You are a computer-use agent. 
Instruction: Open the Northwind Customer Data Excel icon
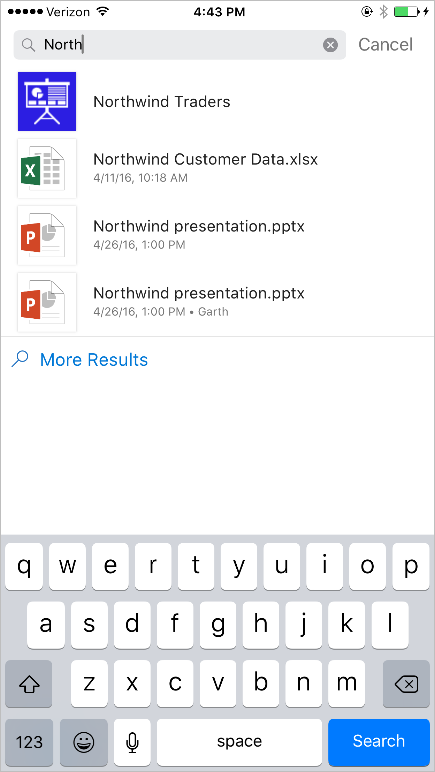tap(47, 168)
